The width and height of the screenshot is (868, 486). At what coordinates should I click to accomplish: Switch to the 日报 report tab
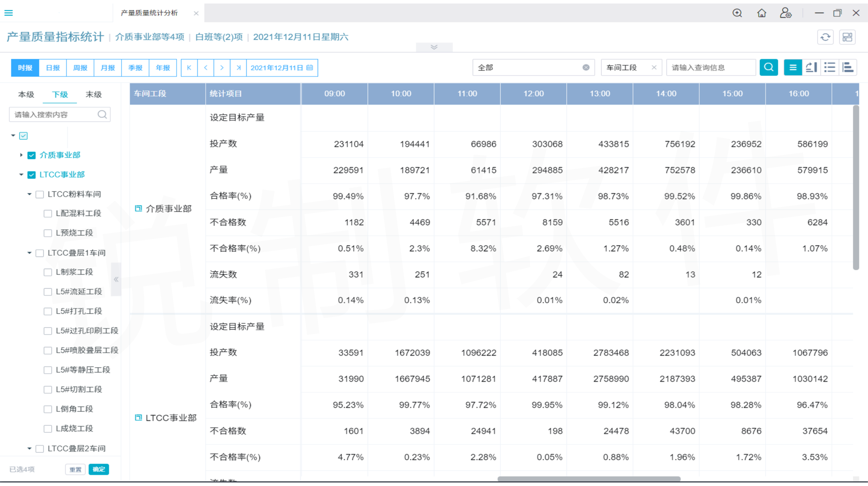point(53,68)
